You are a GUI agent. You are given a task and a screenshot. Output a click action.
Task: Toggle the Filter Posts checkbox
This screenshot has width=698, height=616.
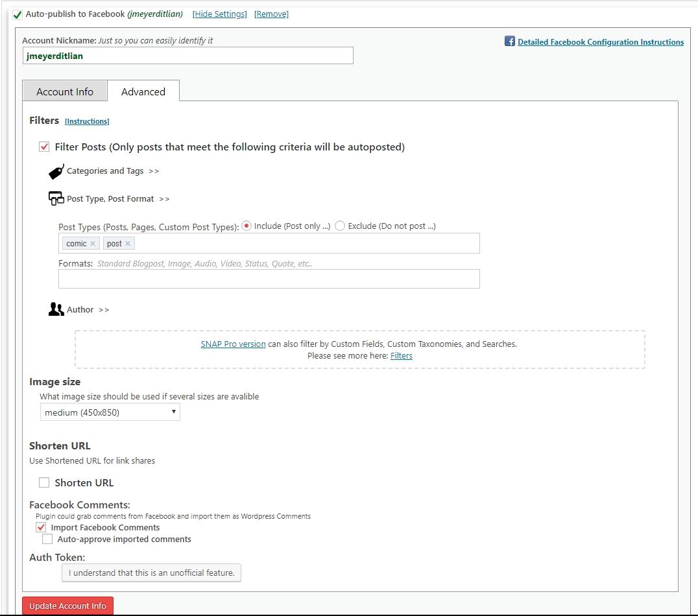pyautogui.click(x=44, y=147)
